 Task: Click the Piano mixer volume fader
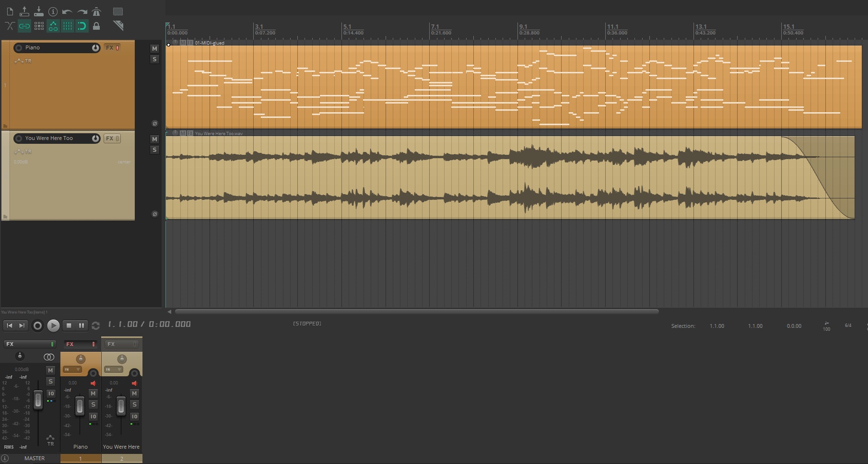[80, 406]
